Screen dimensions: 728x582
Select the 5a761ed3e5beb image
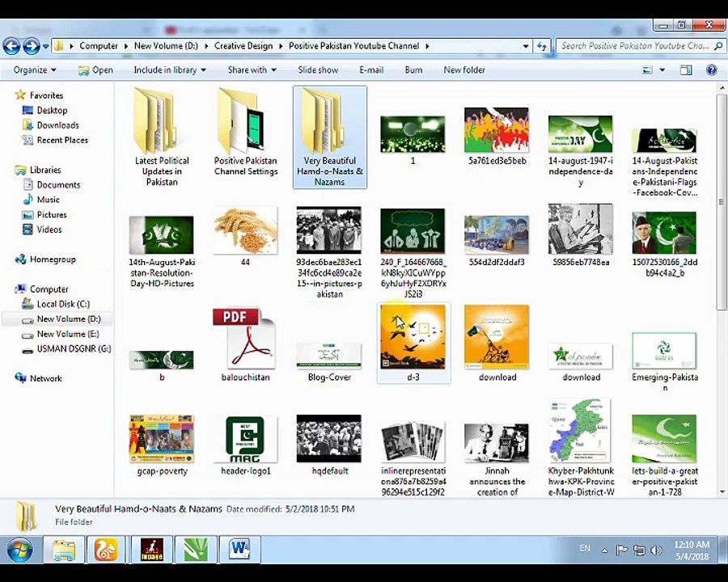(x=497, y=136)
